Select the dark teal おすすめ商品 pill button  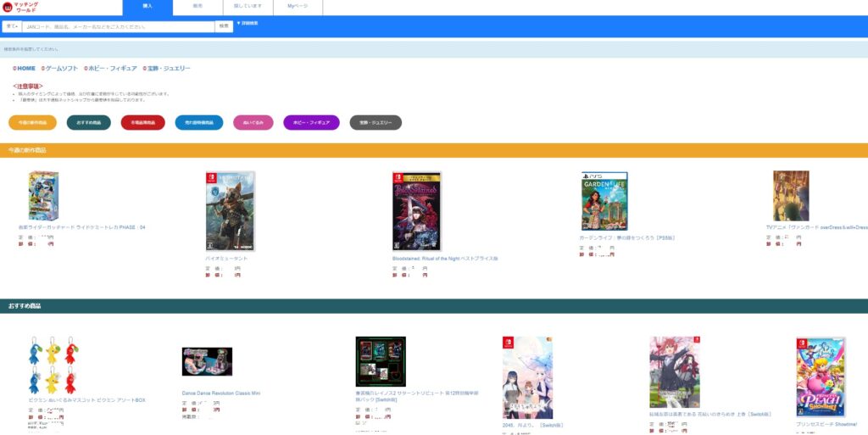(x=88, y=123)
